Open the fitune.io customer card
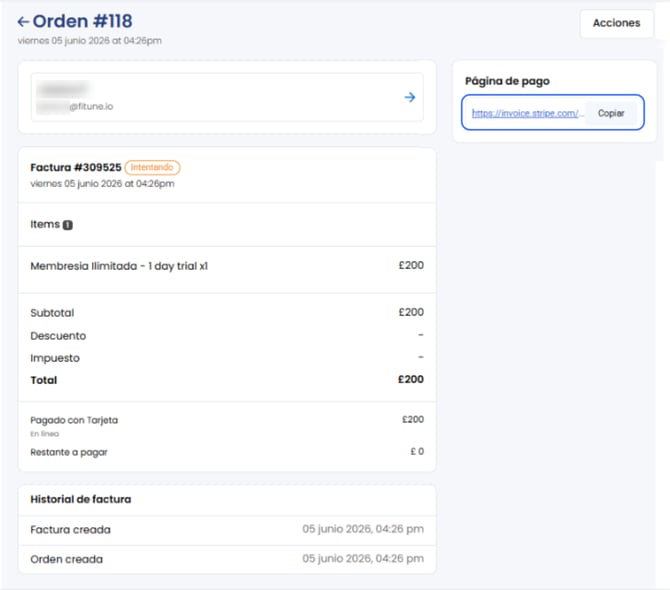The width and height of the screenshot is (670, 590). pyautogui.click(x=227, y=97)
